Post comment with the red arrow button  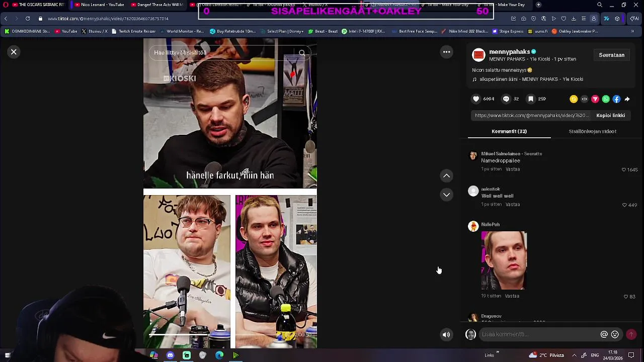click(x=631, y=334)
